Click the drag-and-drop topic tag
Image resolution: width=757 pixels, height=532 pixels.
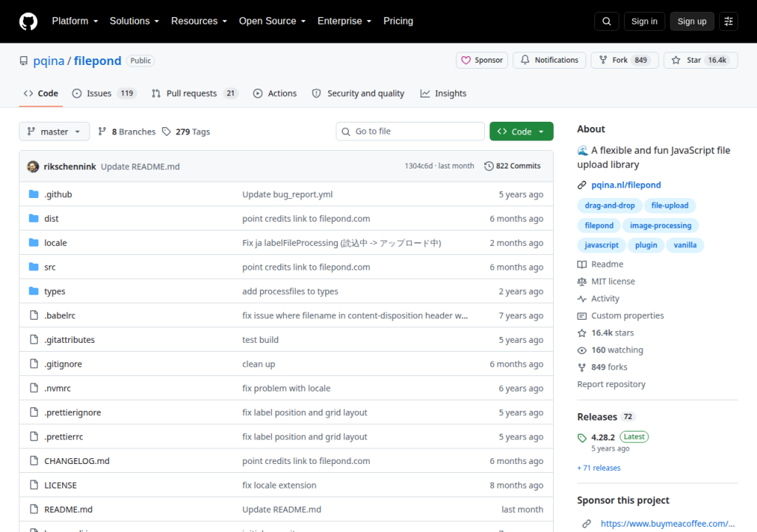pos(609,205)
